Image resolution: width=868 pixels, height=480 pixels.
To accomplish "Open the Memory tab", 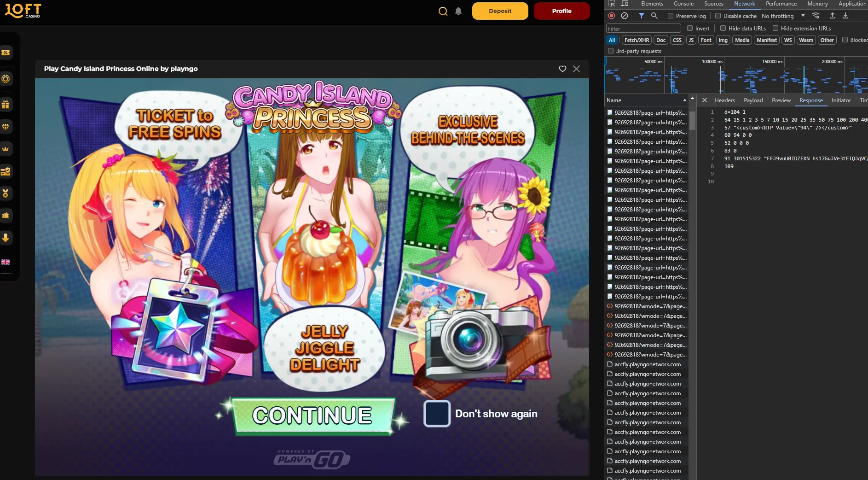I will tap(817, 4).
